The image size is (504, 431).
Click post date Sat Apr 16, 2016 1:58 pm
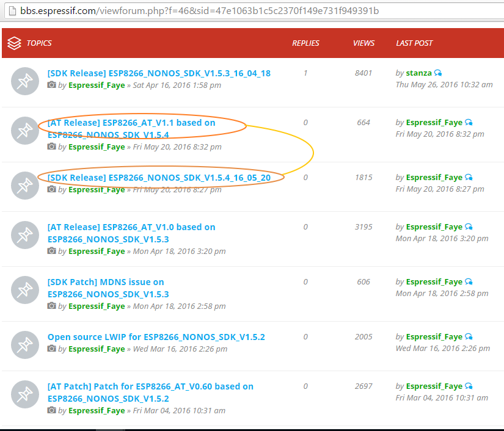coord(177,85)
